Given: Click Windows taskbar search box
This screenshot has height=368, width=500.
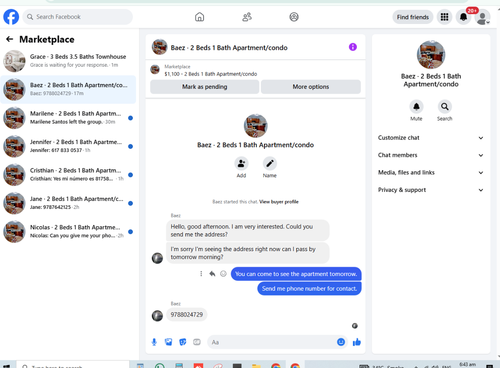Looking at the screenshot, I should pyautogui.click(x=73, y=365).
